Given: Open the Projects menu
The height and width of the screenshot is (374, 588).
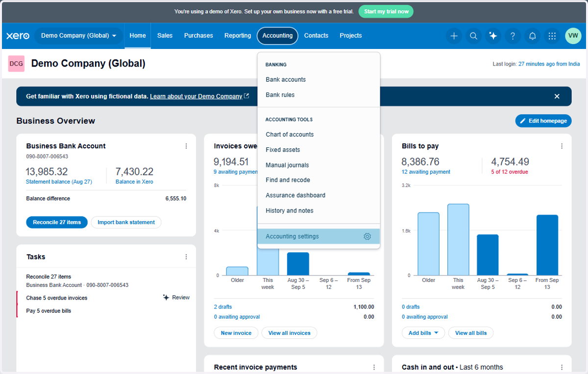Looking at the screenshot, I should (x=351, y=36).
